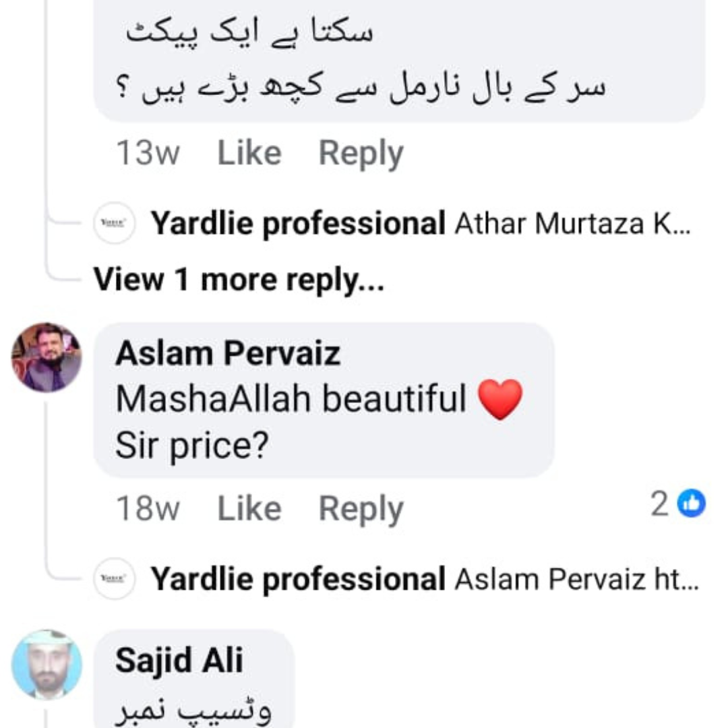The width and height of the screenshot is (728, 728).
Task: Click the "MashaAllah beautiful" comment text
Action: click(x=291, y=400)
